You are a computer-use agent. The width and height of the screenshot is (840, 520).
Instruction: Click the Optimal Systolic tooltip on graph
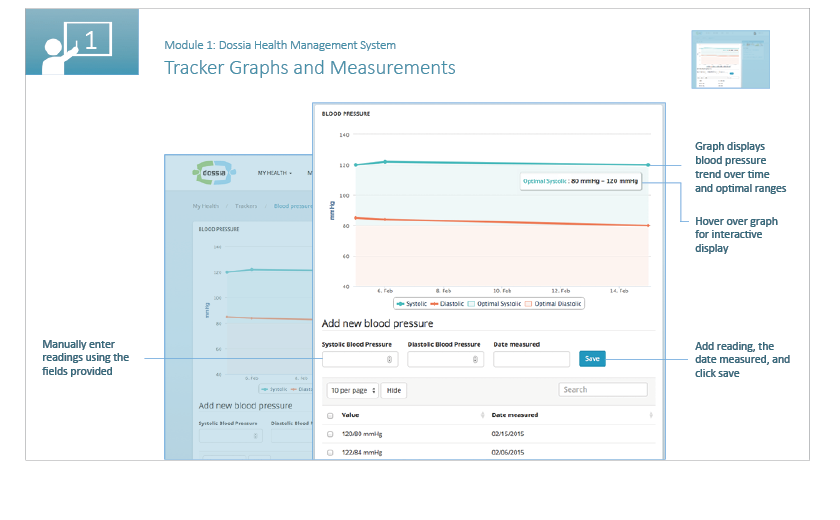[580, 181]
